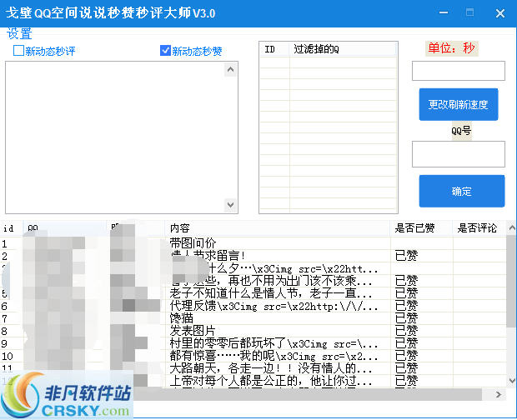Click the 单位:秒 label

(x=451, y=48)
